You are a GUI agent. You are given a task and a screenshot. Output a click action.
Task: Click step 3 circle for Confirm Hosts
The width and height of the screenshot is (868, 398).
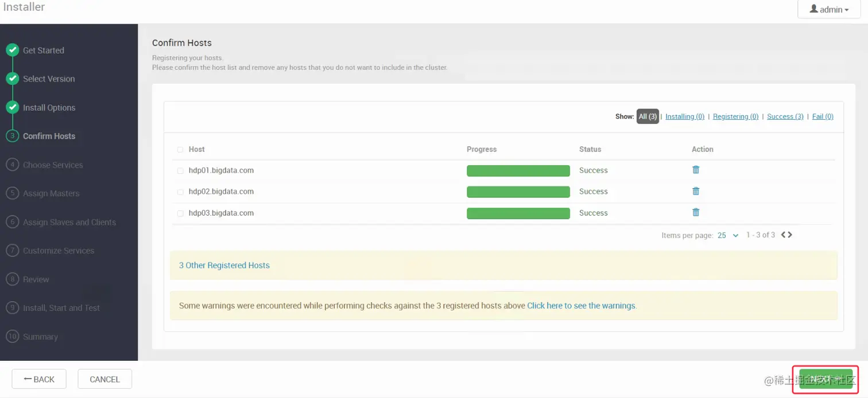[13, 136]
